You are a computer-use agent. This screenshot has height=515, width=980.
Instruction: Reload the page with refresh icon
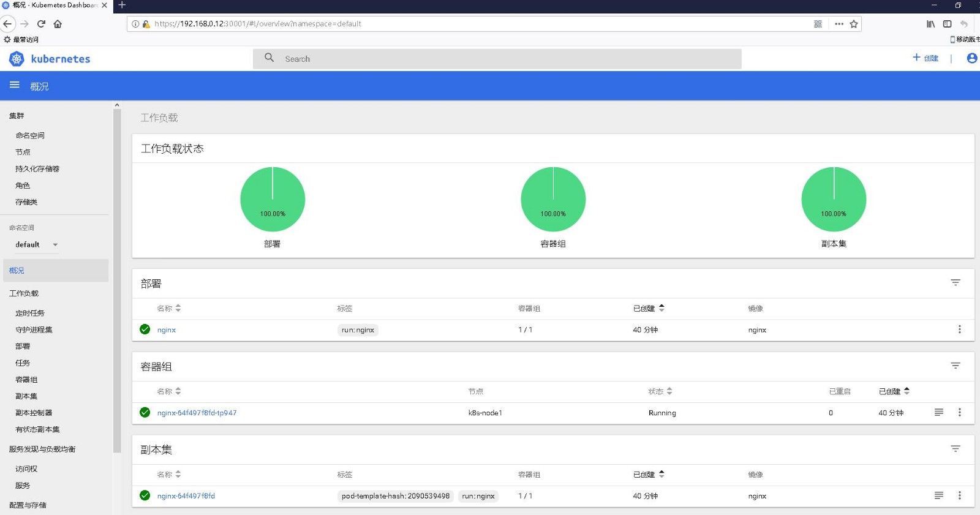pyautogui.click(x=41, y=24)
